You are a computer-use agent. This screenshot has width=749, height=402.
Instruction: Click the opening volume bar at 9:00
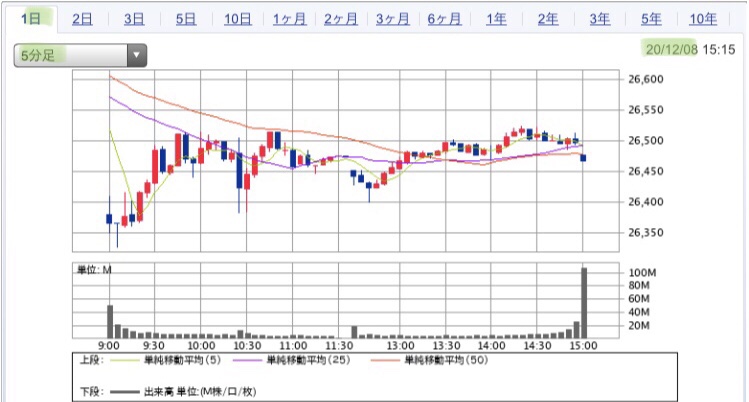click(110, 322)
